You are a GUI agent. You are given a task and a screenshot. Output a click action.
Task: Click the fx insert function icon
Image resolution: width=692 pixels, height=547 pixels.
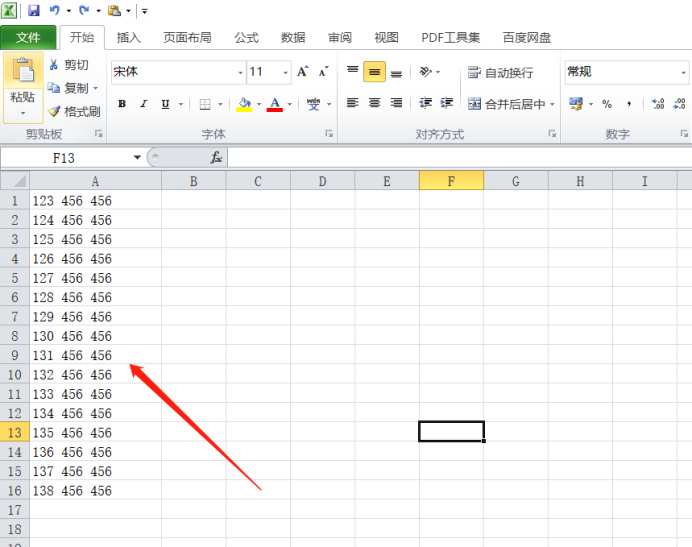[216, 157]
